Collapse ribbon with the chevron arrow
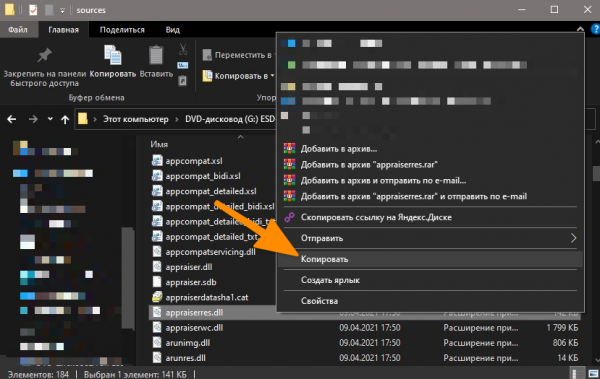The width and height of the screenshot is (600, 379). [580, 29]
